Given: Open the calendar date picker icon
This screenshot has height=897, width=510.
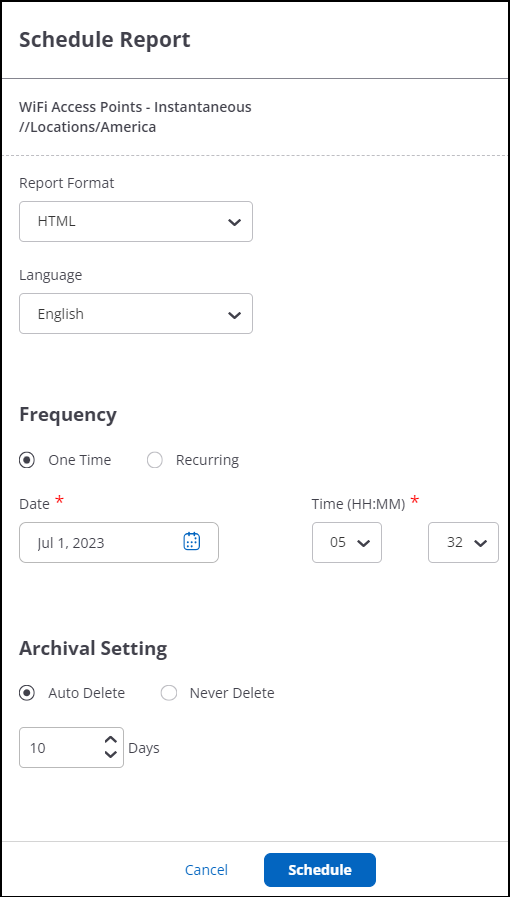Looking at the screenshot, I should pos(192,541).
